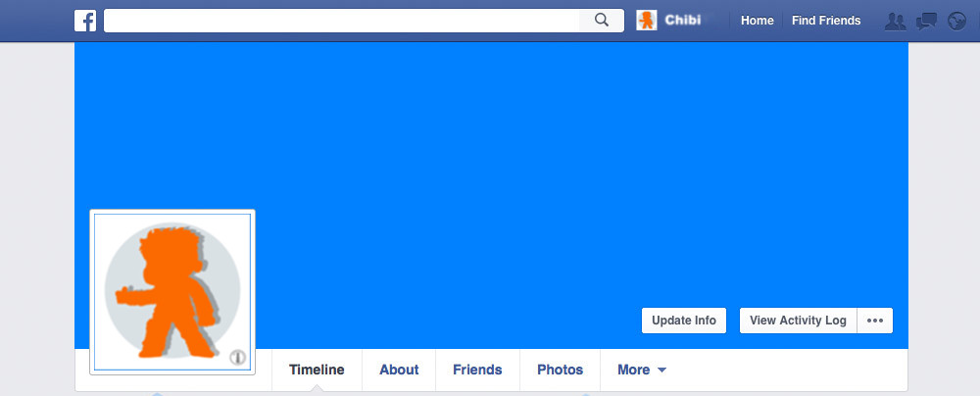Open Find Friends link
Image resolution: width=980 pixels, height=396 pixels.
tap(826, 21)
